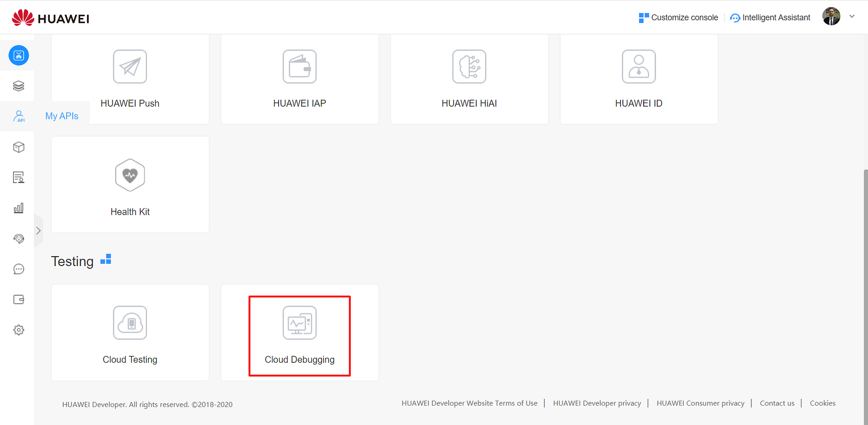Click the HUAWEI logo
Image resolution: width=868 pixels, height=425 pixels.
(x=51, y=18)
